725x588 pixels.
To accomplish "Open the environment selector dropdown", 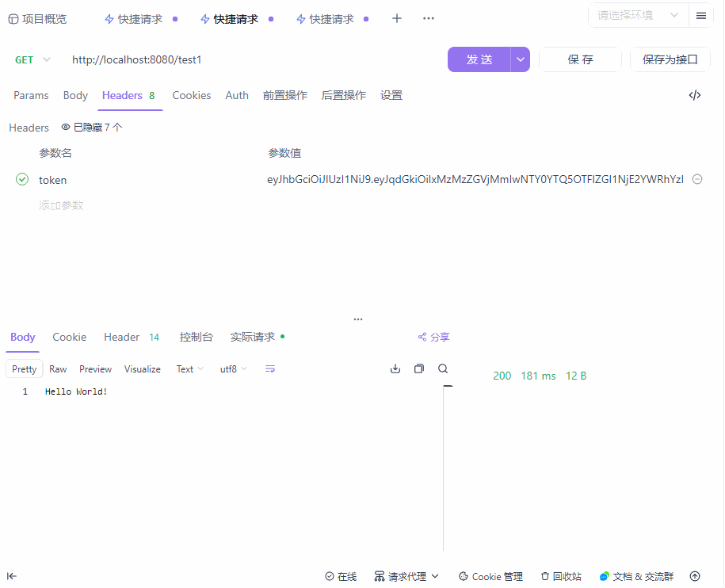I will coord(638,15).
